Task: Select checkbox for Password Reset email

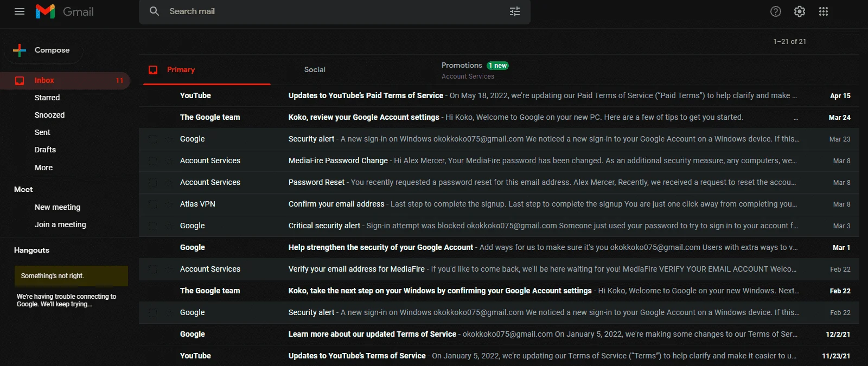Action: (x=154, y=182)
